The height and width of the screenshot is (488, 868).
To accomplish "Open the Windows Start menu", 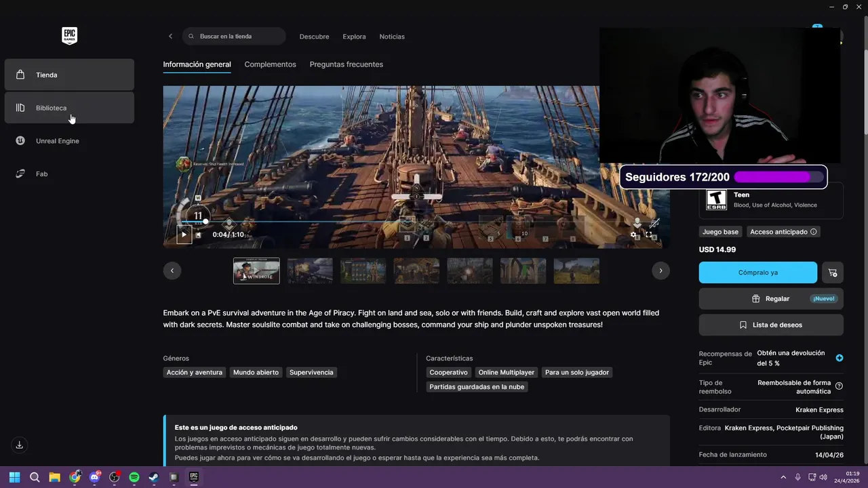I will pyautogui.click(x=15, y=477).
